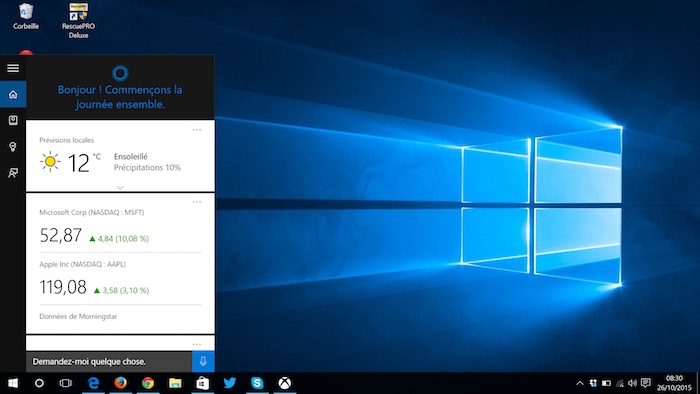Click the Demandez-moi quelque chose search box
The height and width of the screenshot is (394, 700).
coord(109,361)
